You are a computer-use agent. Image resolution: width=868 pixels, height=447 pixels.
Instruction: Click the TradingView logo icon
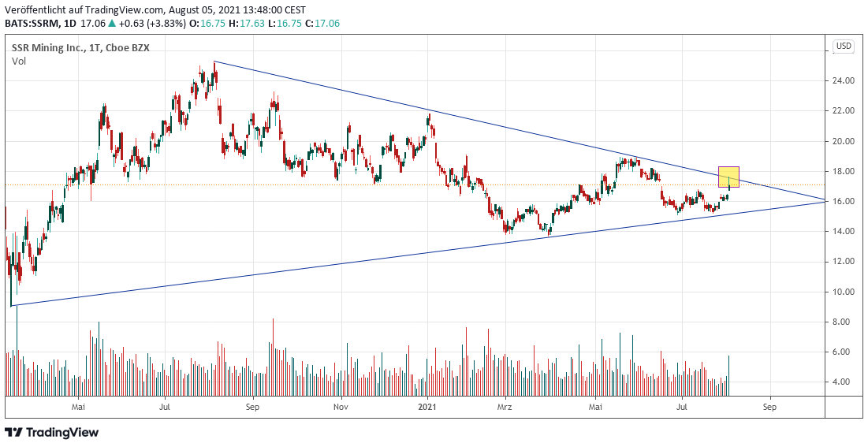14,432
